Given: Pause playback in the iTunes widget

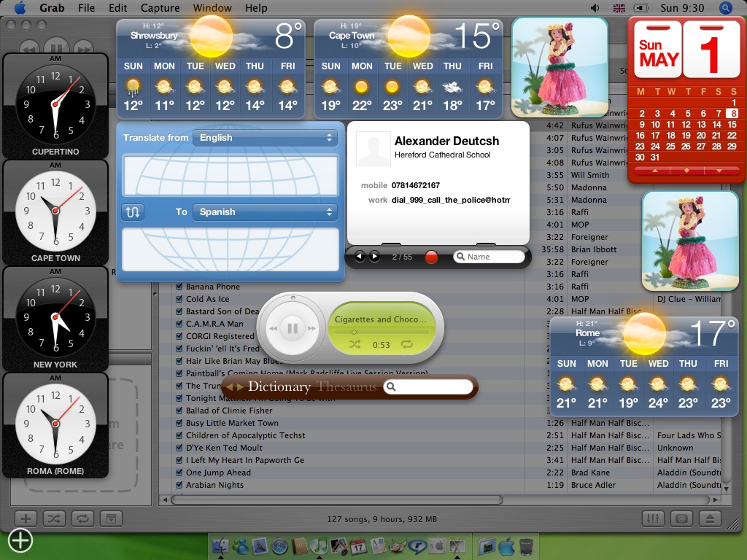Looking at the screenshot, I should (293, 329).
